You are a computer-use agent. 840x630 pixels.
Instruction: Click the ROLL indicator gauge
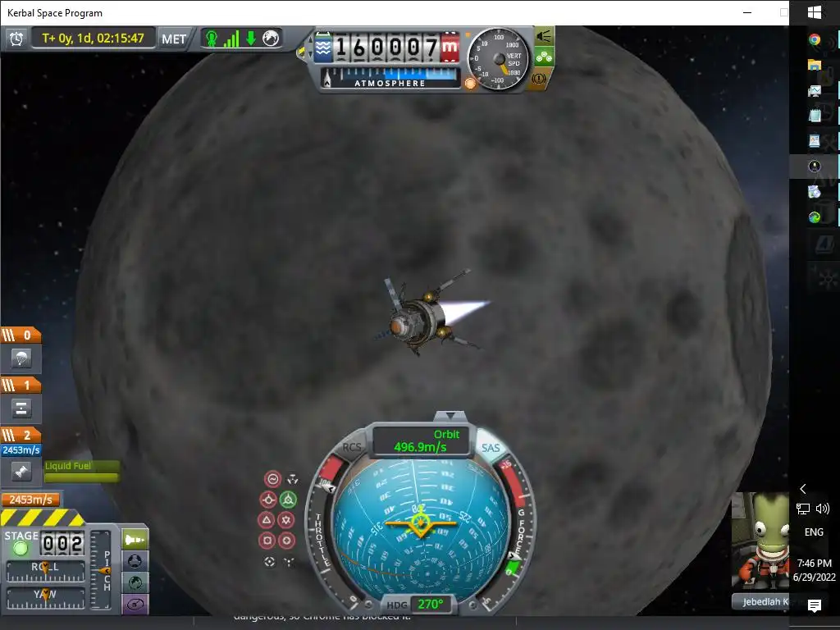pyautogui.click(x=46, y=572)
